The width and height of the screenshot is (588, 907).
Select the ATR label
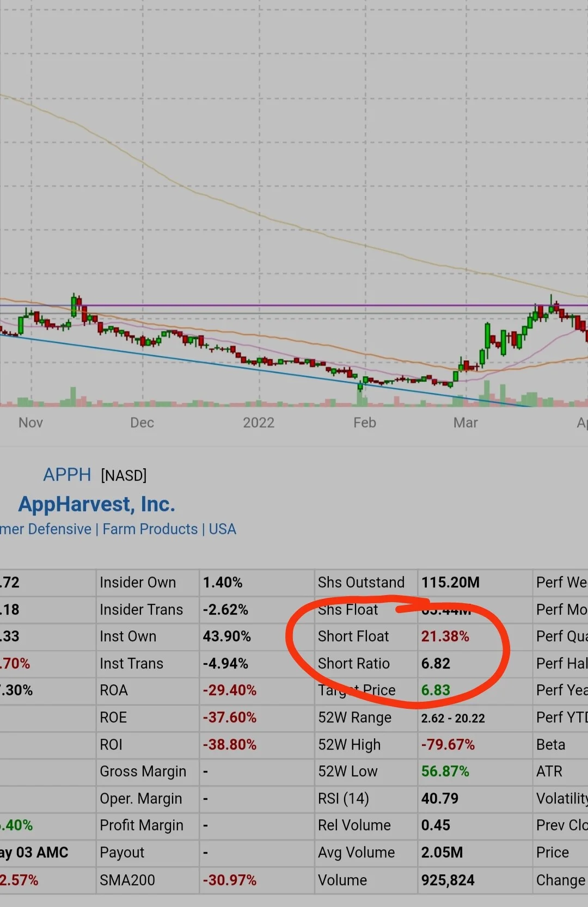(x=549, y=771)
